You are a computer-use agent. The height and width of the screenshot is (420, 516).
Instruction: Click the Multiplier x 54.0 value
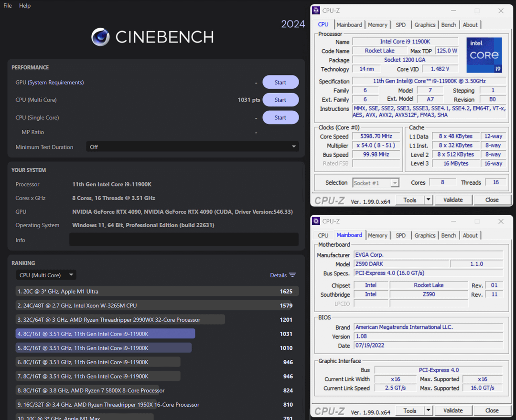click(x=376, y=145)
